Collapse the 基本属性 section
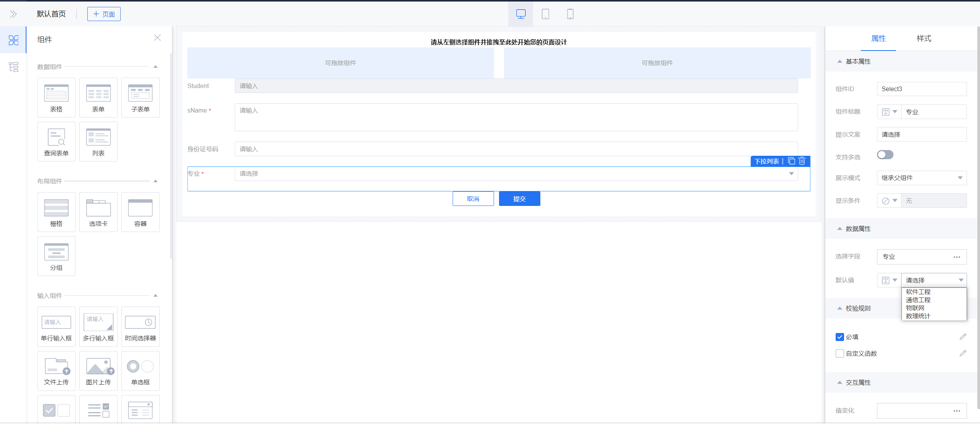Screen dimensions: 980x426 [839, 61]
